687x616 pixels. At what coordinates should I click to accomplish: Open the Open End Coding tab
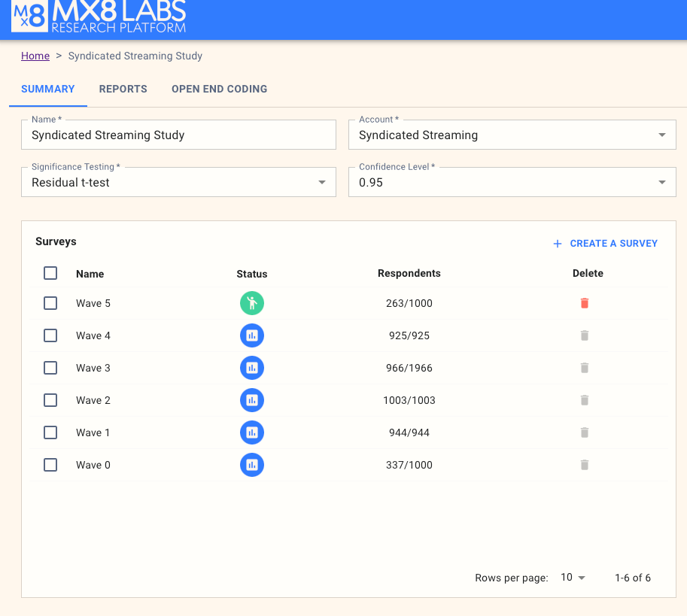(219, 89)
